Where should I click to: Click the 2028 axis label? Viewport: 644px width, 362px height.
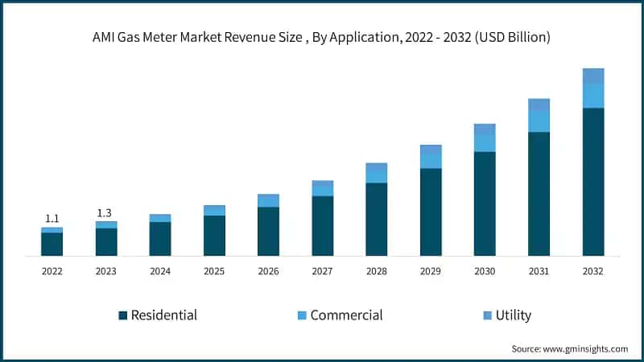pos(377,271)
